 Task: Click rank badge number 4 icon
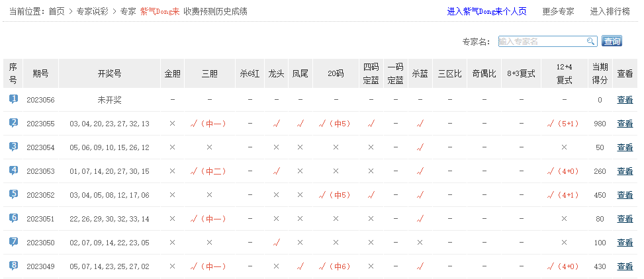point(13,171)
